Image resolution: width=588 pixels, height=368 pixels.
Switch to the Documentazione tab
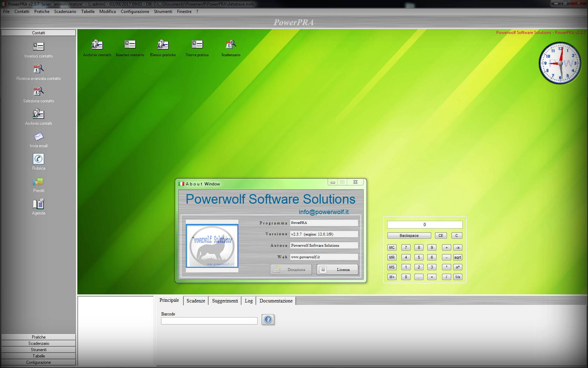[x=276, y=301]
